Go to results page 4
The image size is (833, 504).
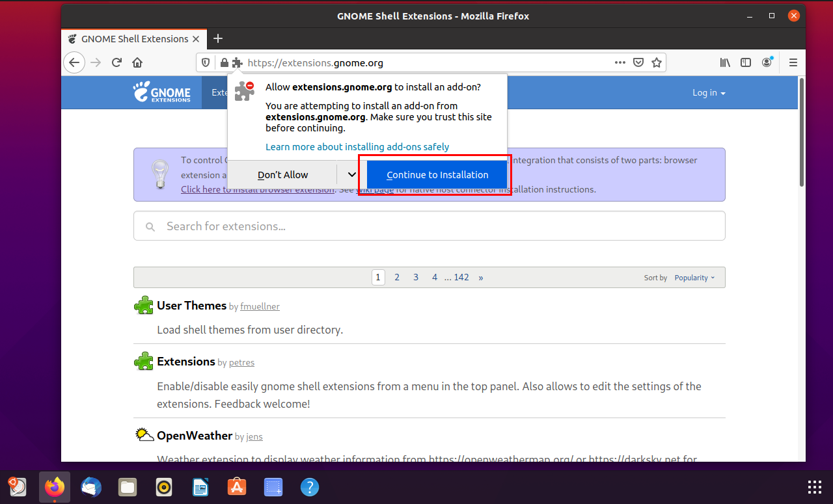click(435, 277)
